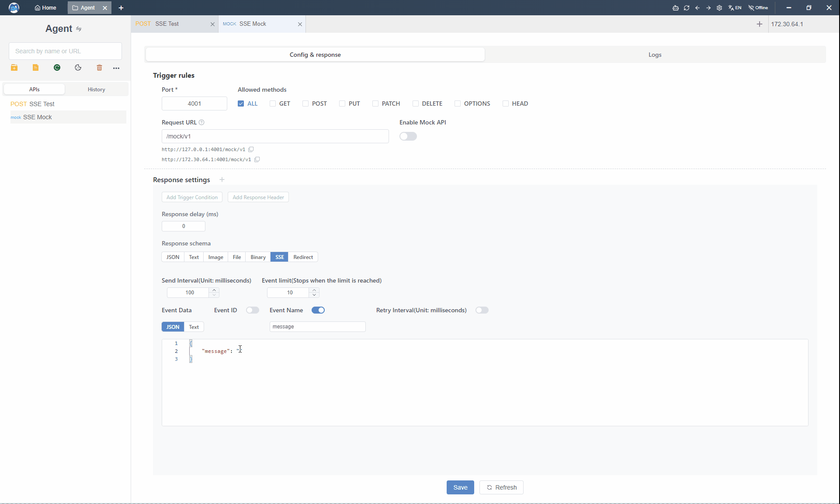840x504 pixels.
Task: Copy the 127.0.0.1 mock URL
Action: click(251, 149)
